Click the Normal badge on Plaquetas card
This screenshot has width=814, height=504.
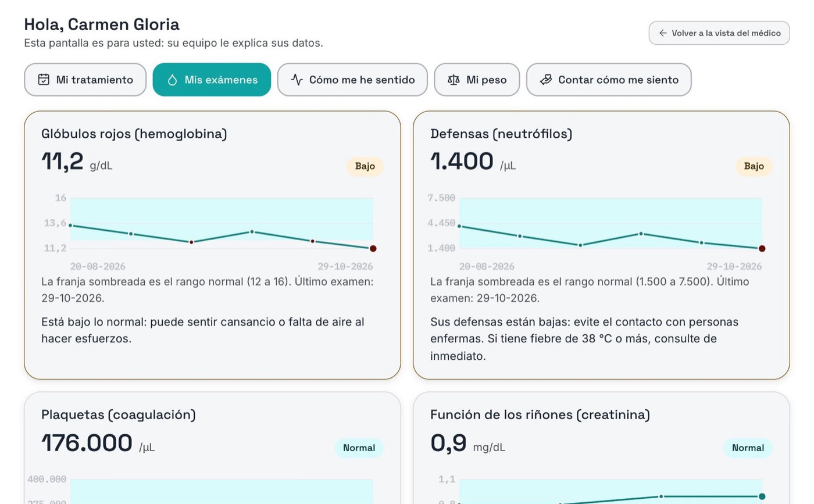pyautogui.click(x=359, y=448)
